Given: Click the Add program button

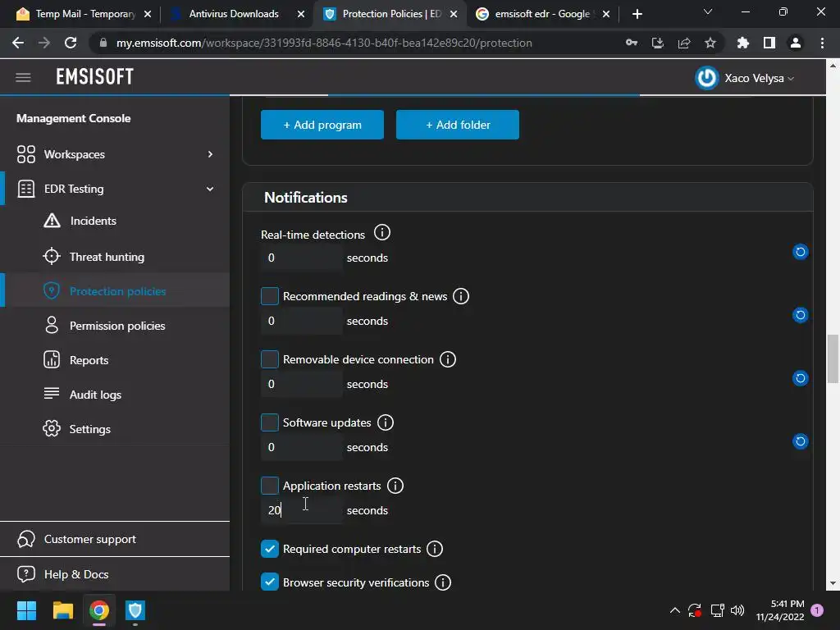Looking at the screenshot, I should (x=322, y=125).
